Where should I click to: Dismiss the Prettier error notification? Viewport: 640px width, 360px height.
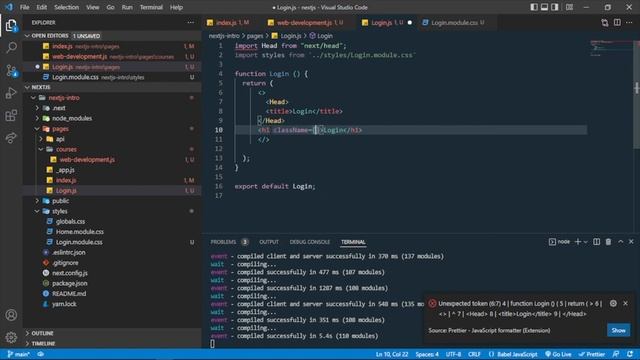pyautogui.click(x=626, y=303)
